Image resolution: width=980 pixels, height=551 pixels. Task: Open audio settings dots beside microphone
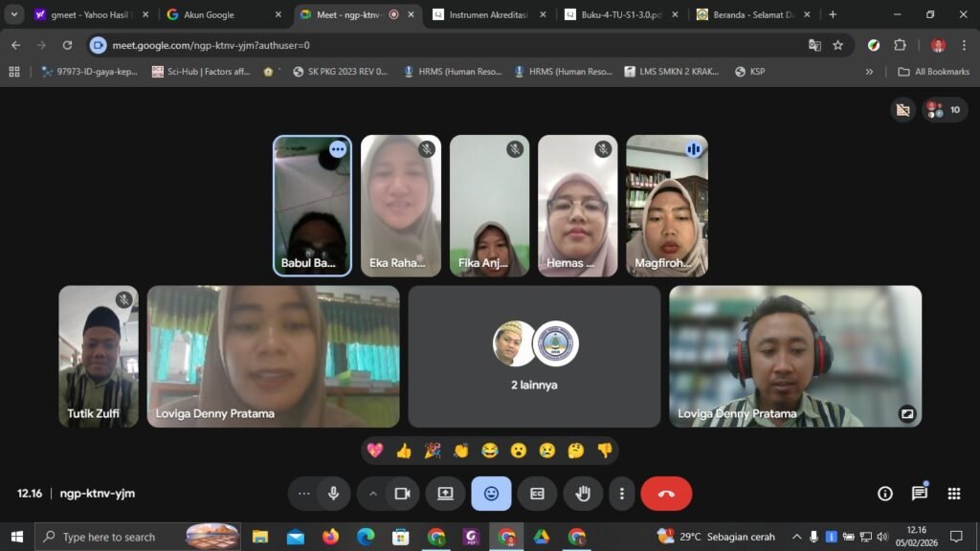pyautogui.click(x=304, y=494)
